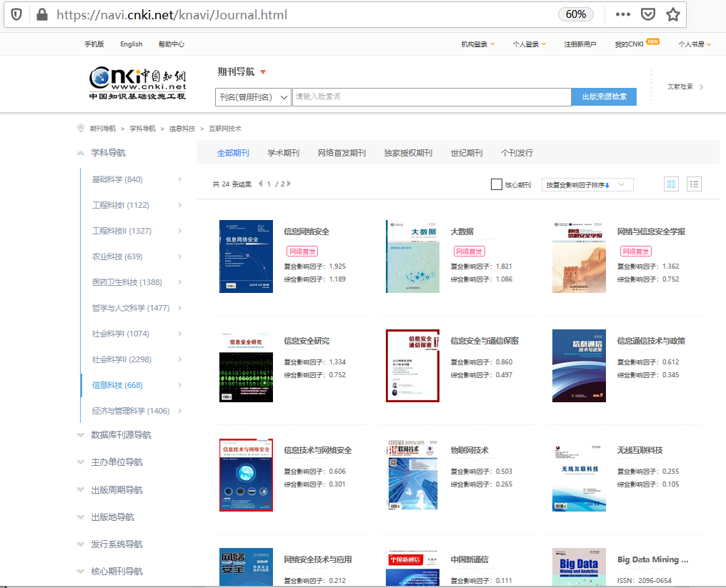Open the page actions three-dots menu
The width and height of the screenshot is (726, 588).
coord(623,14)
